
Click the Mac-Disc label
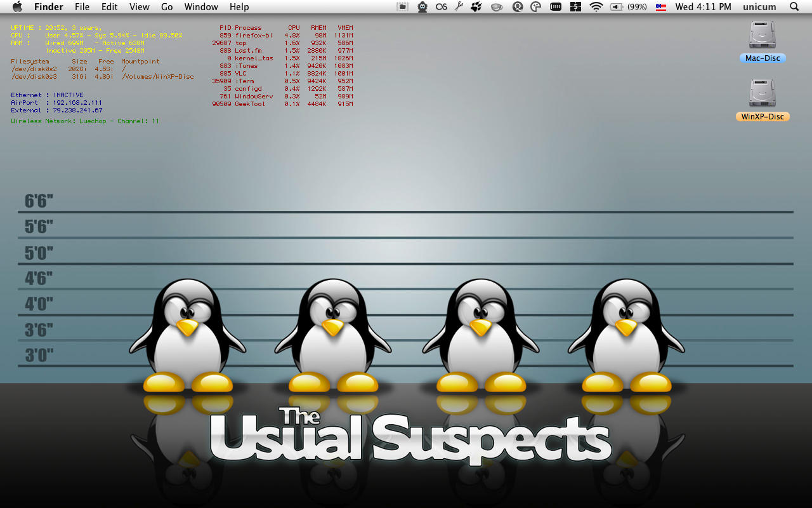(x=763, y=58)
